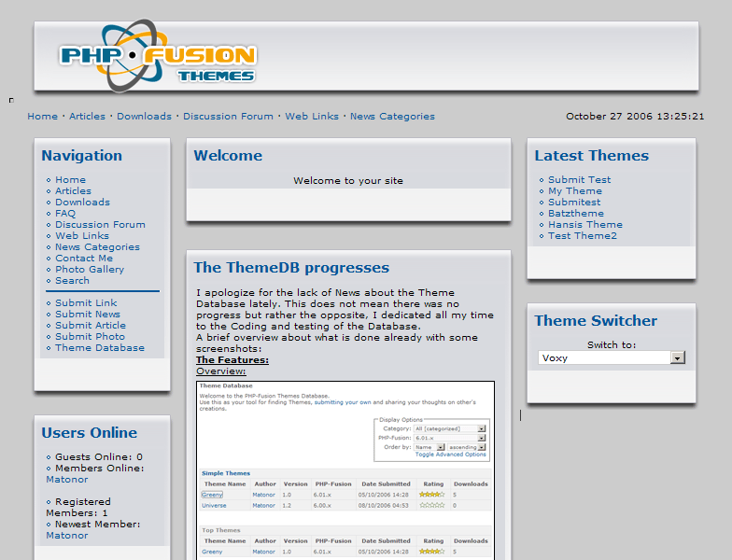
Task: Click the date and time text
Action: pos(635,116)
